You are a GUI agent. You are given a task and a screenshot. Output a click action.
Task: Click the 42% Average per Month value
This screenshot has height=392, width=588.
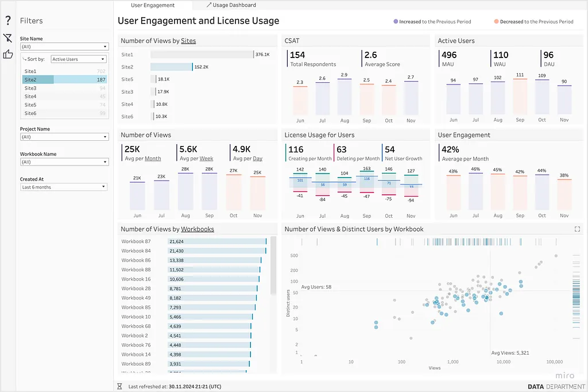point(450,149)
